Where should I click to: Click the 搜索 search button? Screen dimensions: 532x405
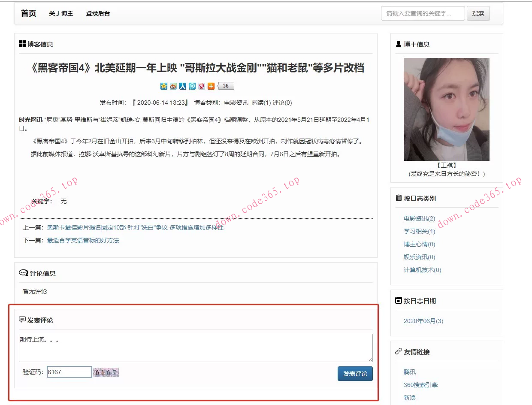[478, 13]
